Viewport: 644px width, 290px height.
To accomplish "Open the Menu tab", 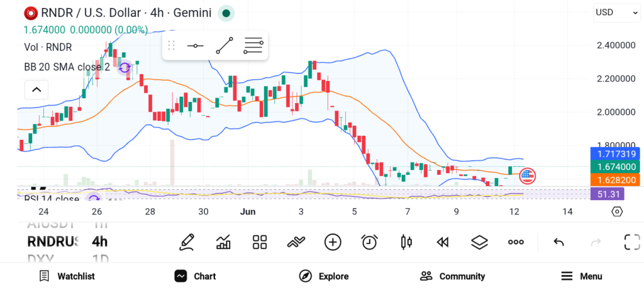I will pyautogui.click(x=582, y=276).
